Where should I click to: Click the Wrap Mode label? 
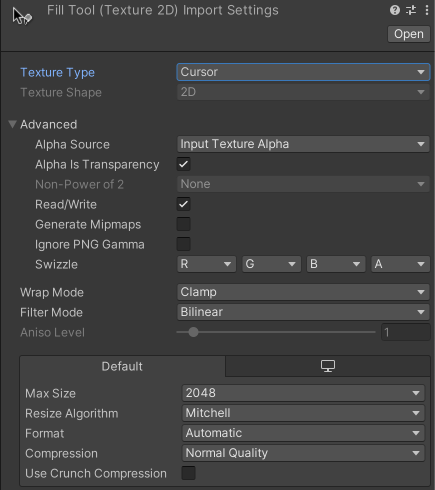52,292
